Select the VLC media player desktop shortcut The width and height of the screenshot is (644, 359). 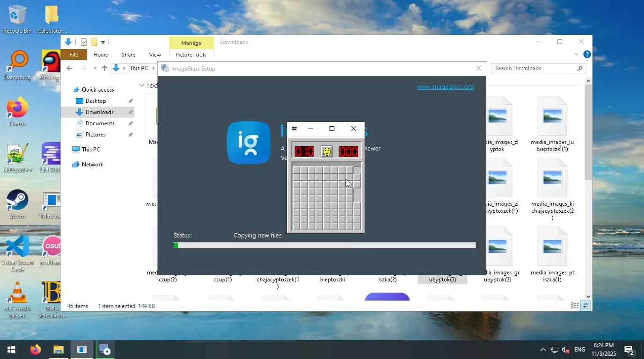point(17,300)
